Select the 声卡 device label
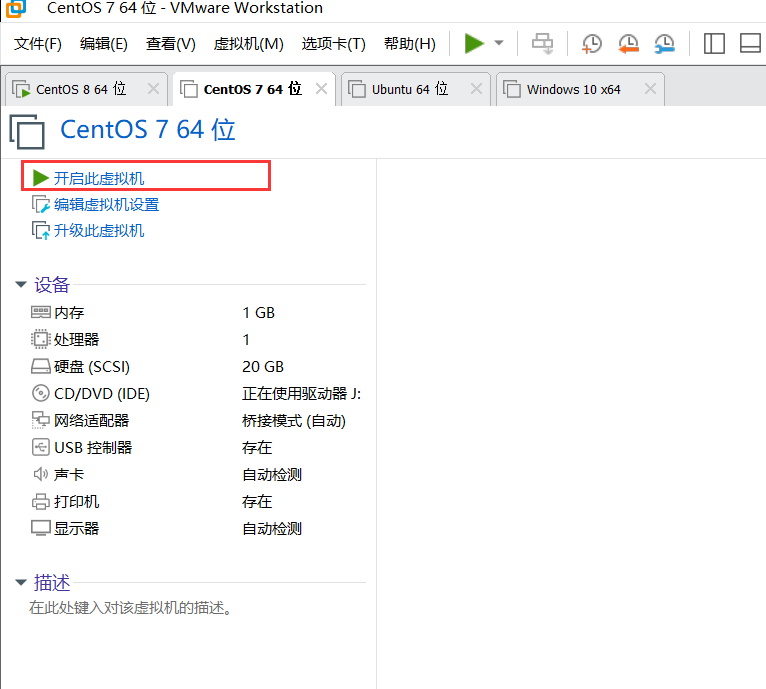766x689 pixels. (x=69, y=474)
